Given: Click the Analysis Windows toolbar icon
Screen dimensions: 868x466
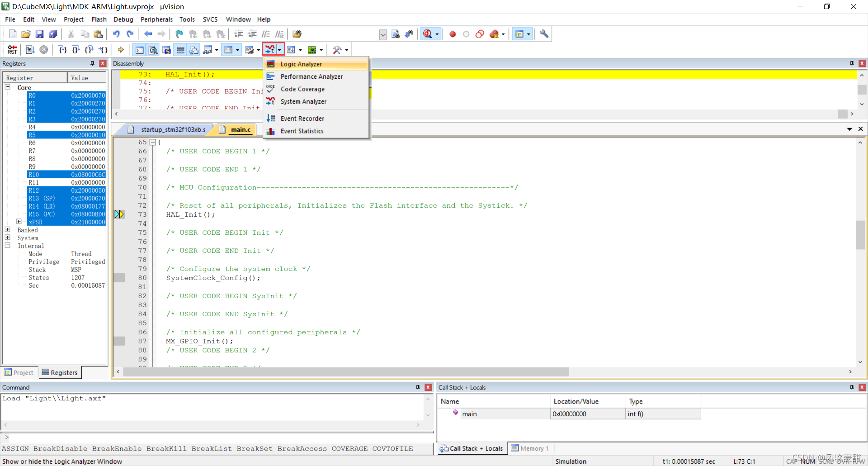Looking at the screenshot, I should pyautogui.click(x=270, y=50).
